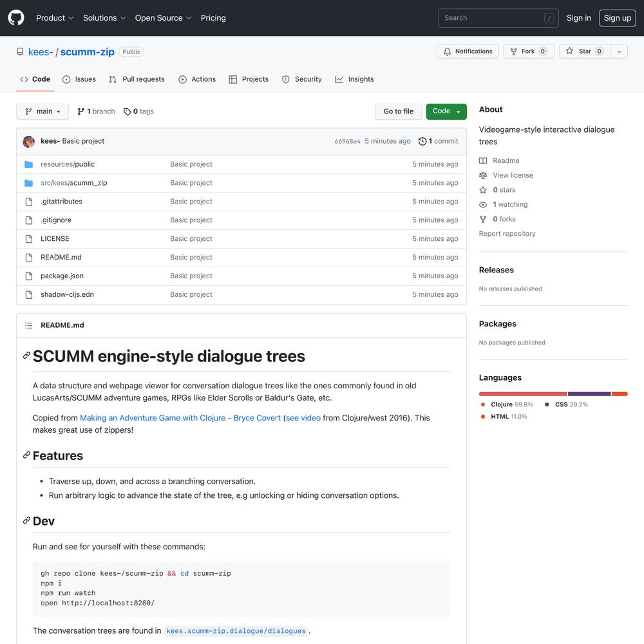Click the resources/public folder icon

(29, 164)
